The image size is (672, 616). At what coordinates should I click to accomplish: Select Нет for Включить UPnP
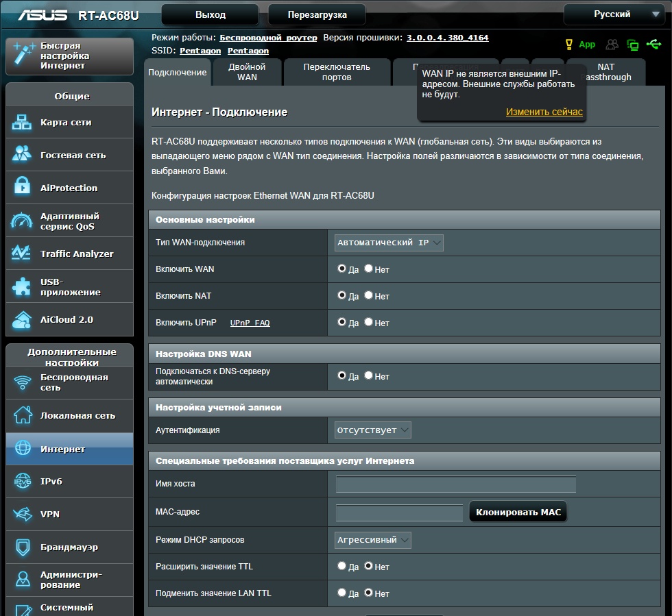click(368, 322)
